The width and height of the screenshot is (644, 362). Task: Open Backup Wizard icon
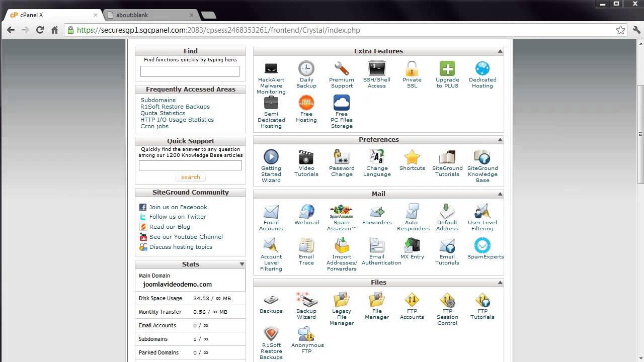click(x=306, y=300)
